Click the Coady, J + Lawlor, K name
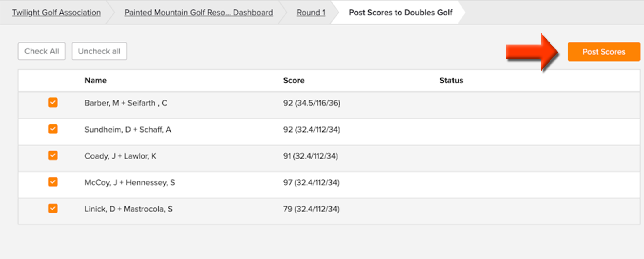Viewport: 644px width, 259px height. (x=120, y=156)
